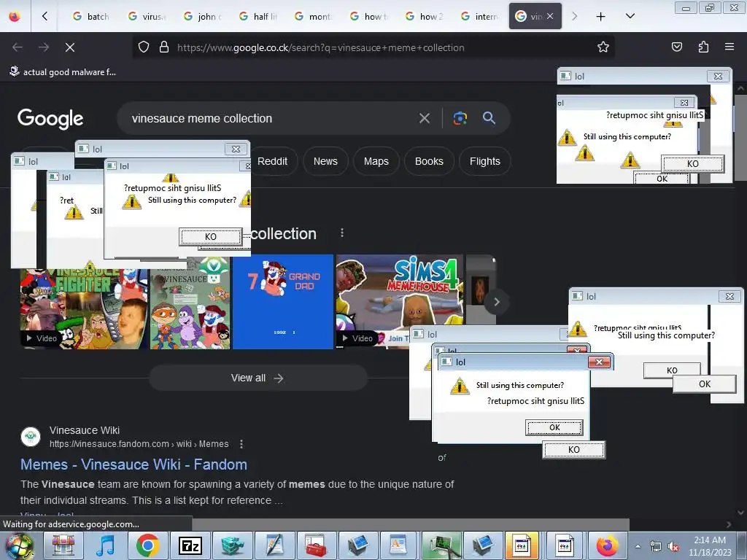This screenshot has height=560, width=747.
Task: Click View all images button
Action: [258, 378]
